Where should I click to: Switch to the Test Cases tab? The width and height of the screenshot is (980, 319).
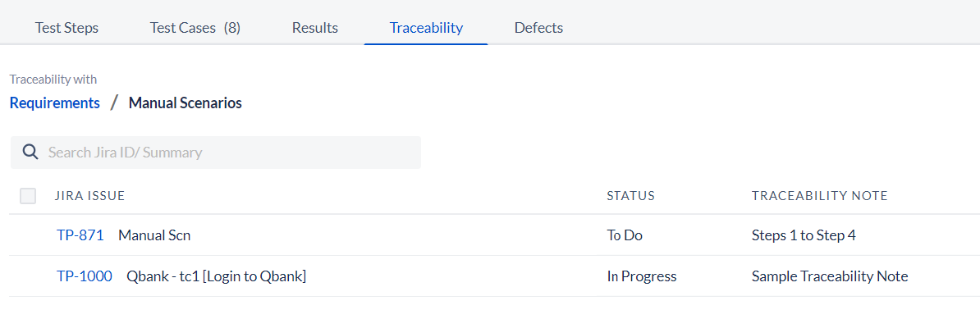[x=195, y=28]
